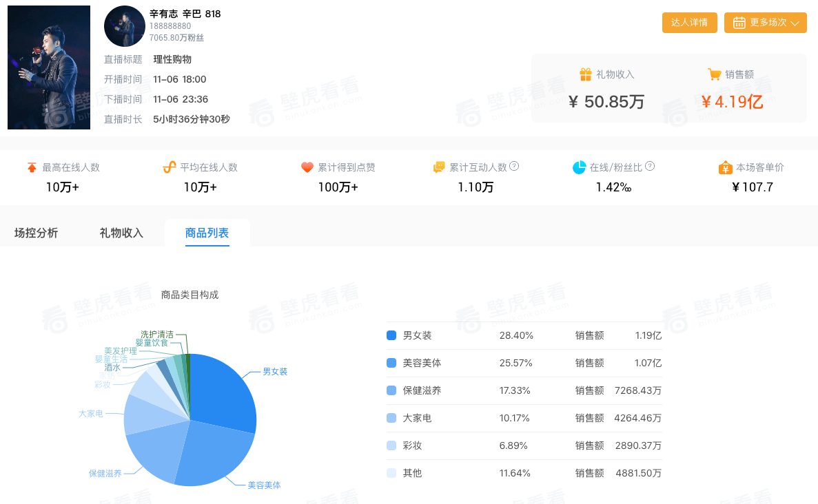Click the online/fans ratio pie icon

579,167
